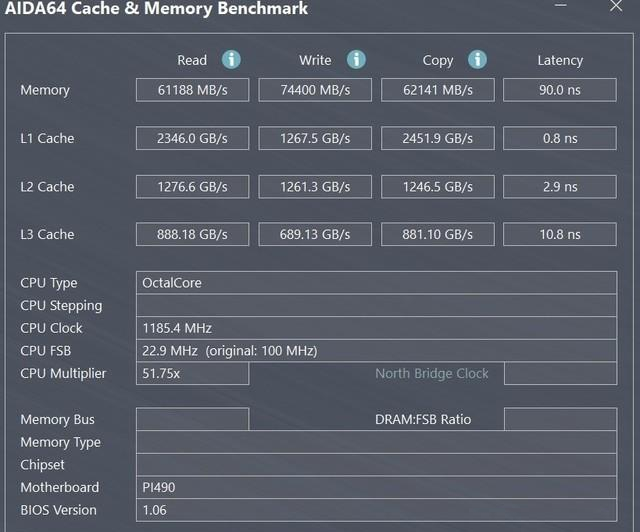Click the empty North Bridge Clock field
The height and width of the screenshot is (532, 640).
[x=560, y=373]
